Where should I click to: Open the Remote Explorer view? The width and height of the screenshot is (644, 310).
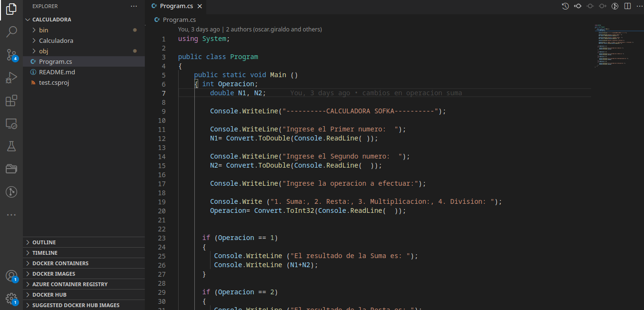(x=11, y=123)
